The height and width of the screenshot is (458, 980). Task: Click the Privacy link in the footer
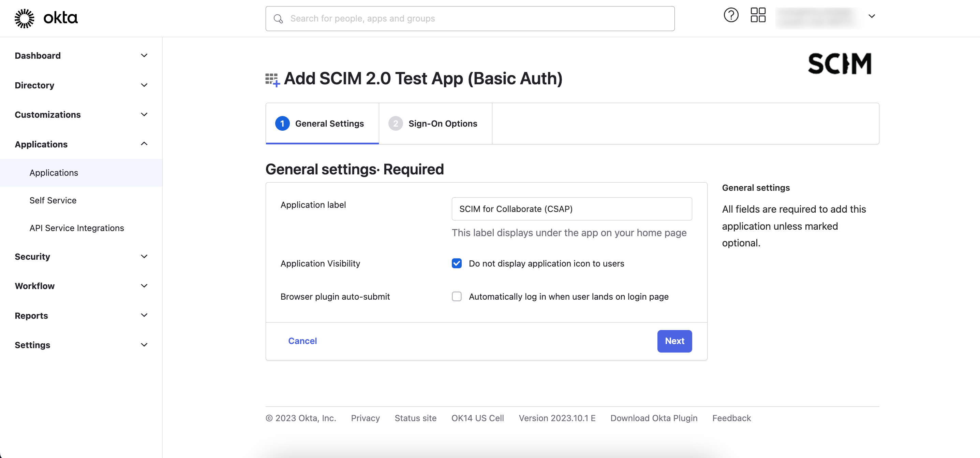(x=365, y=418)
